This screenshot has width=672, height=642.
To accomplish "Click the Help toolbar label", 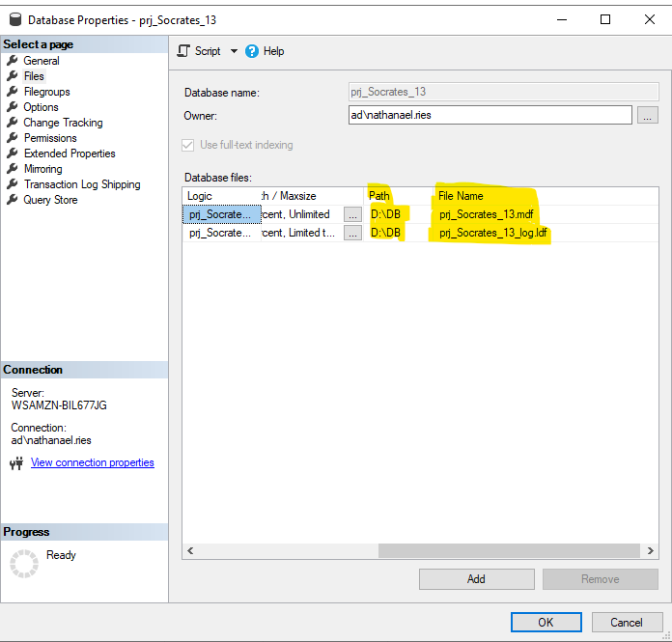I will click(273, 51).
